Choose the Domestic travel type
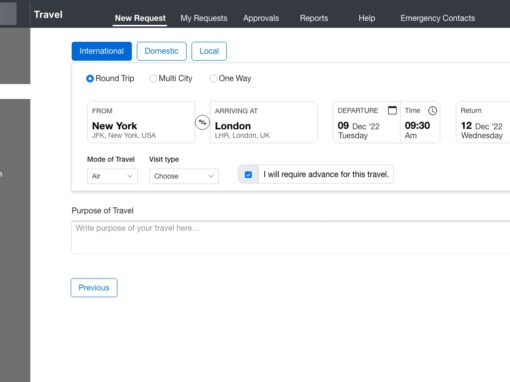This screenshot has width=510, height=382. [161, 51]
